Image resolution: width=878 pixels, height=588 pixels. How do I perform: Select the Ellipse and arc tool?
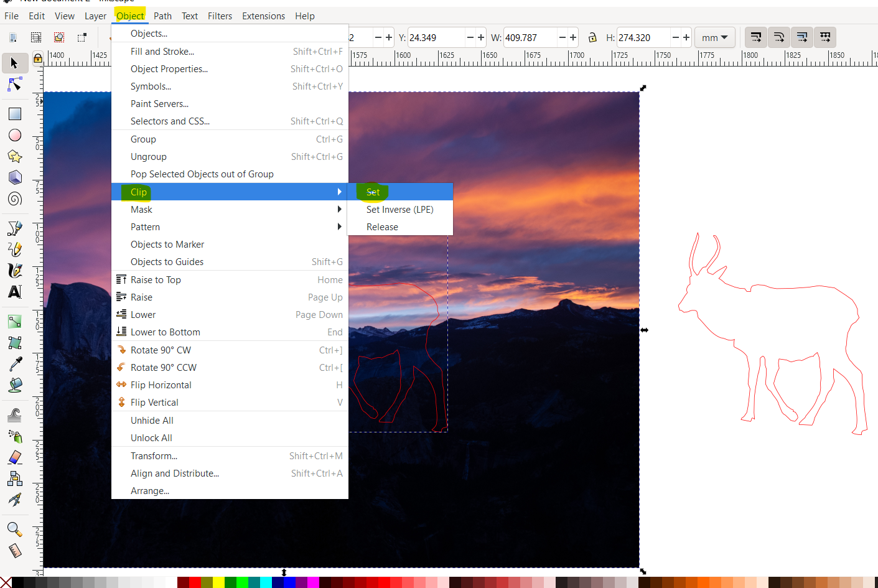[15, 135]
